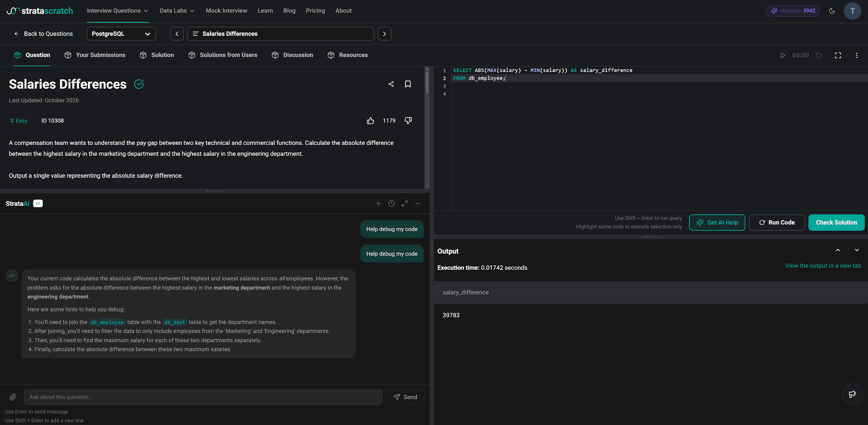Open the Resources tab

(348, 55)
